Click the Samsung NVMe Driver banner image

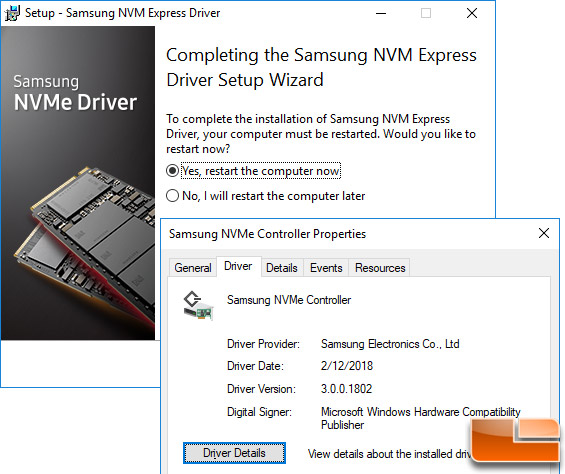(x=78, y=183)
